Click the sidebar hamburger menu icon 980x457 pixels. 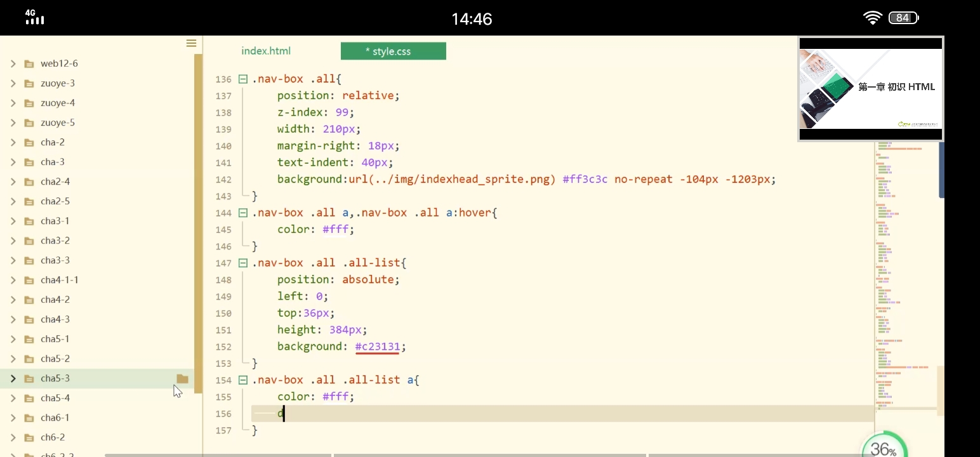point(191,43)
